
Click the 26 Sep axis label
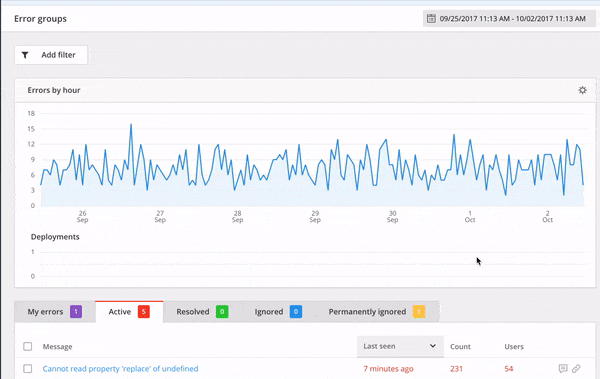[82, 216]
